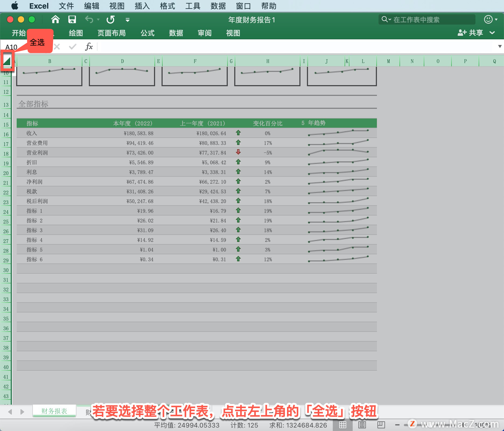Click the -5% change cell
This screenshot has height=431, width=504.
click(268, 153)
